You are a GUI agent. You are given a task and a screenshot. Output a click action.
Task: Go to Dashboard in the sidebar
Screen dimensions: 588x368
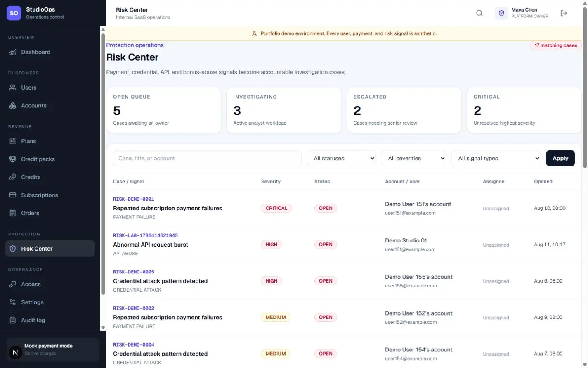50,52
